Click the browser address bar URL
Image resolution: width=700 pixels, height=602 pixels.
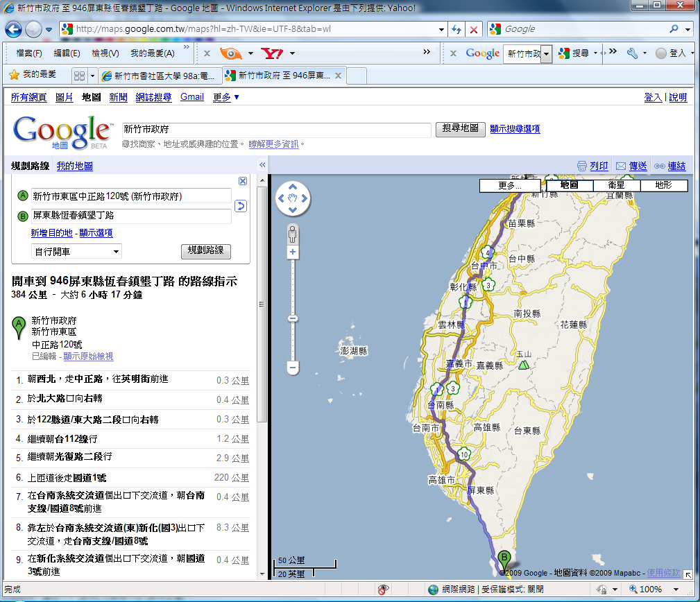[203, 29]
